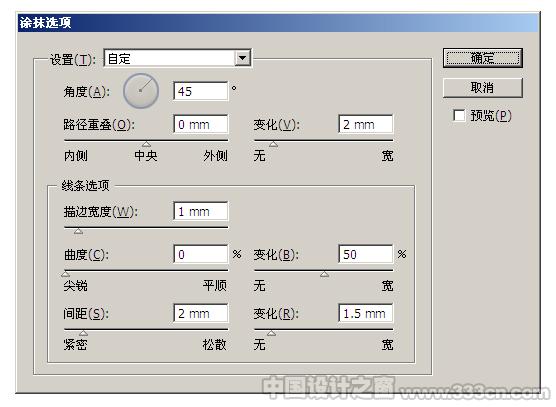Viewport: 556px width, 407px height.
Task: Click the 取消 button
Action: 483,88
